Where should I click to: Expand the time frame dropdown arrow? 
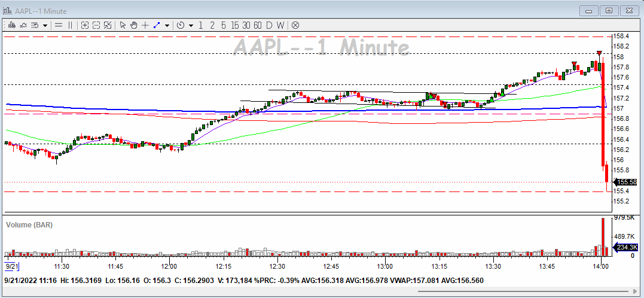(191, 26)
